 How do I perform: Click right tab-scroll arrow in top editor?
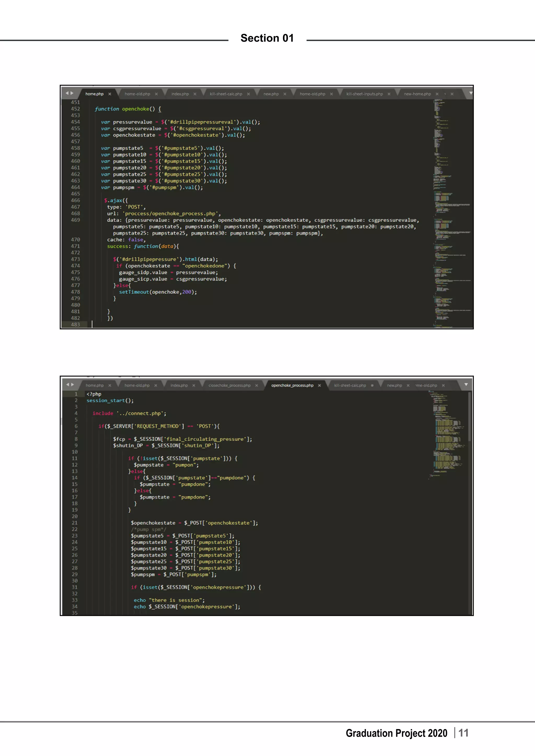[72, 93]
